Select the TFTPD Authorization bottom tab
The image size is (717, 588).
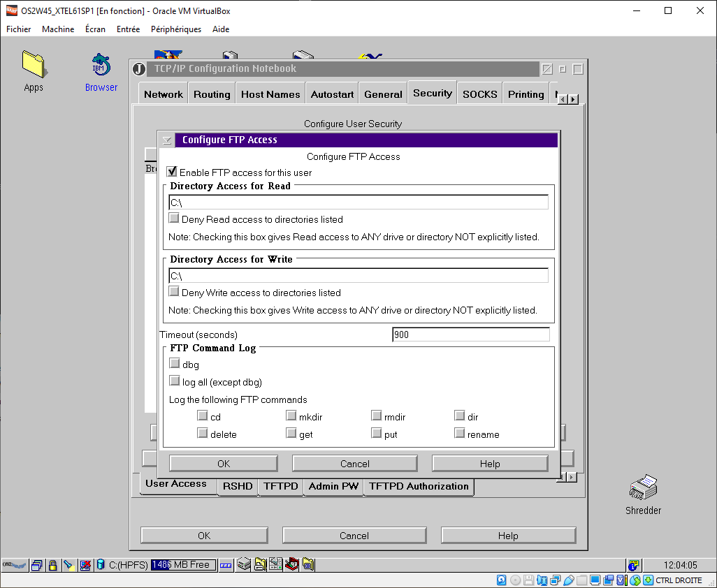point(419,487)
